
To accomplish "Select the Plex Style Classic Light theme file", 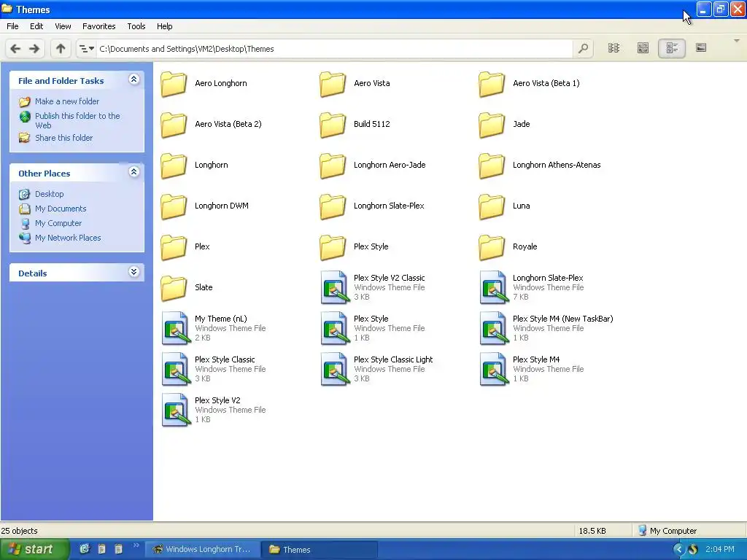I will point(377,369).
